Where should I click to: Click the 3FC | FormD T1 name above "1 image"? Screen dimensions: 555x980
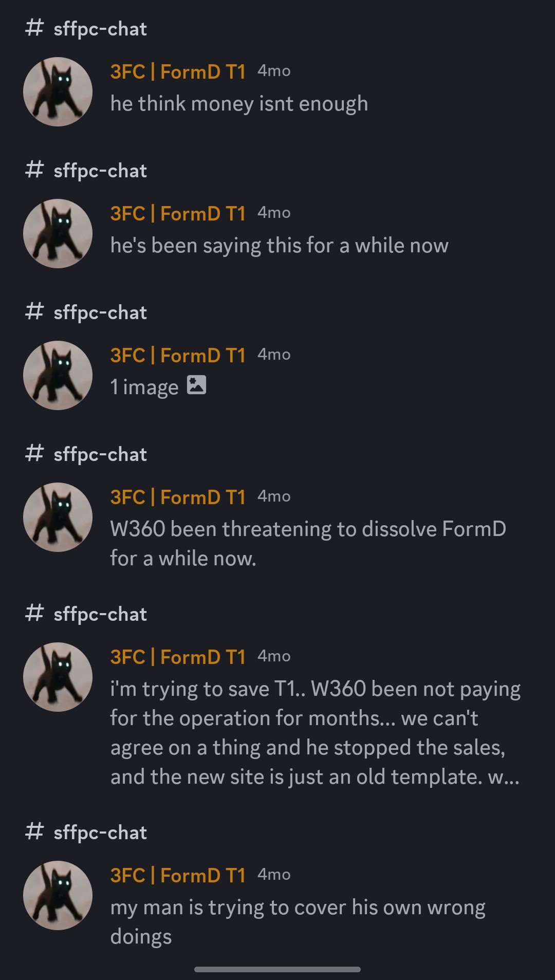click(178, 355)
